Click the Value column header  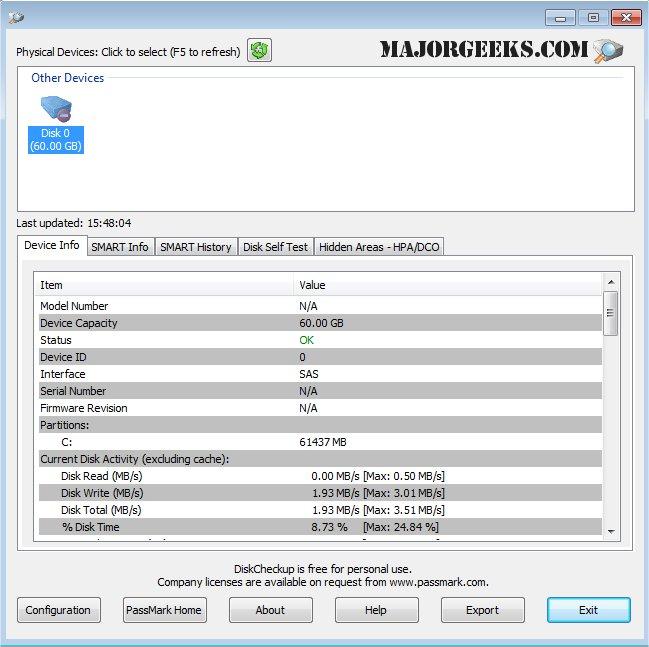click(446, 285)
